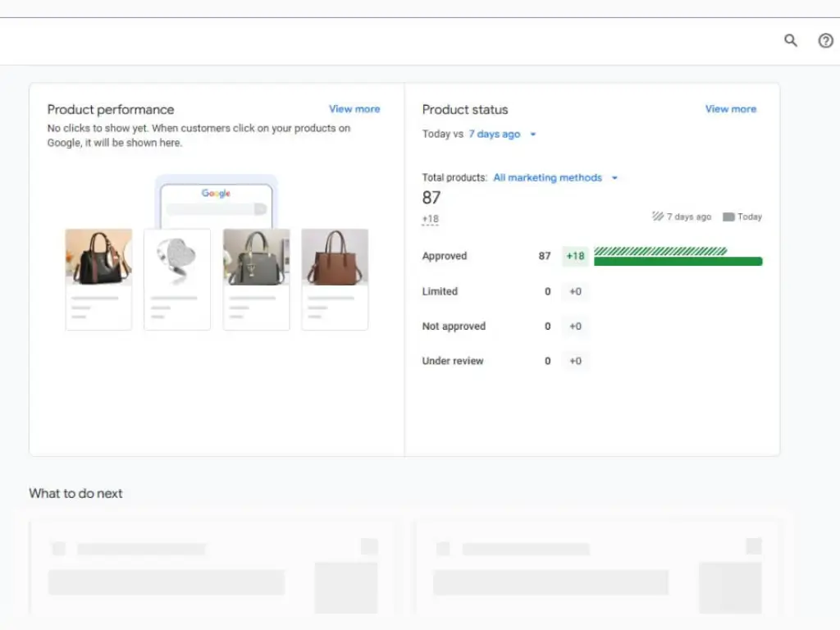This screenshot has width=840, height=630.
Task: Click the gray Today legend swatch
Action: pyautogui.click(x=728, y=217)
